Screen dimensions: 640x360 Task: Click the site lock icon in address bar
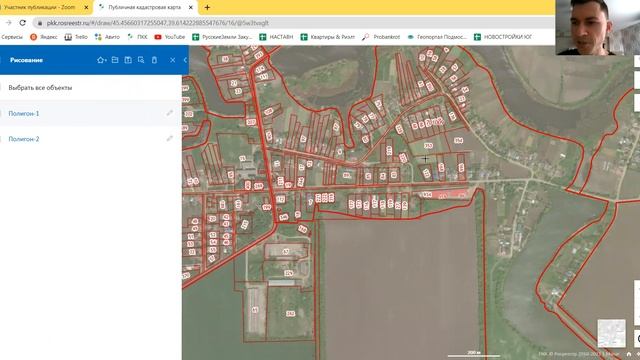[40, 23]
